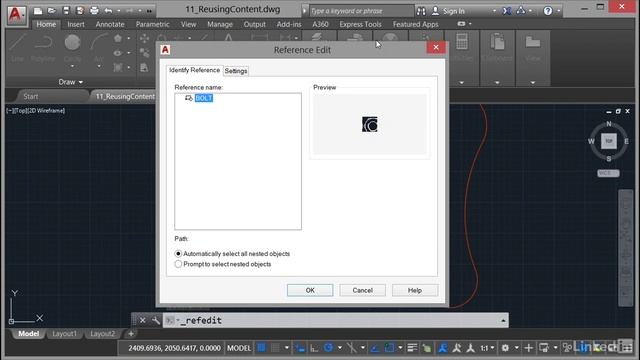Open the Arc tool dropdown arrow

point(99,67)
